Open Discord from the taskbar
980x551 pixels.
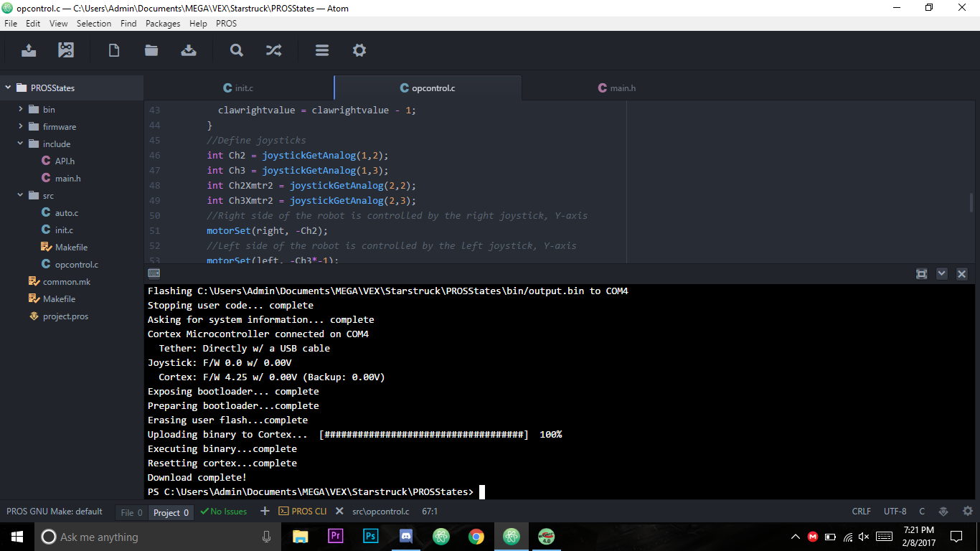pyautogui.click(x=405, y=536)
